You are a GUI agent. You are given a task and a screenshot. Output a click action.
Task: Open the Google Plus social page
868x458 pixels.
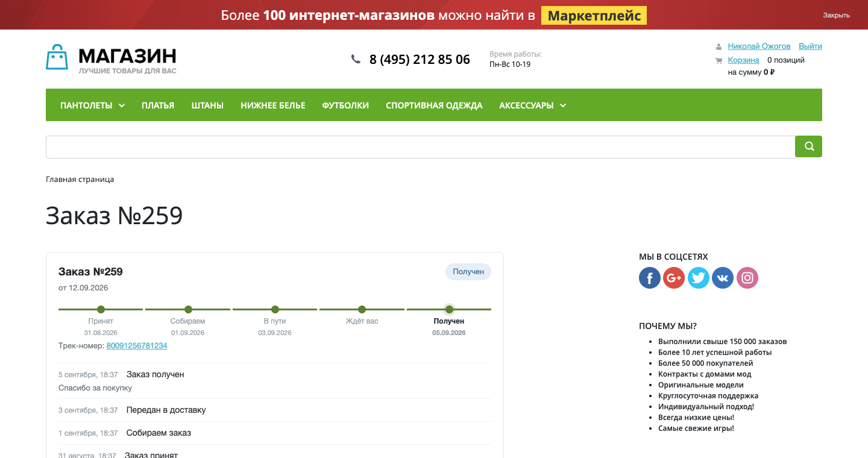click(674, 278)
